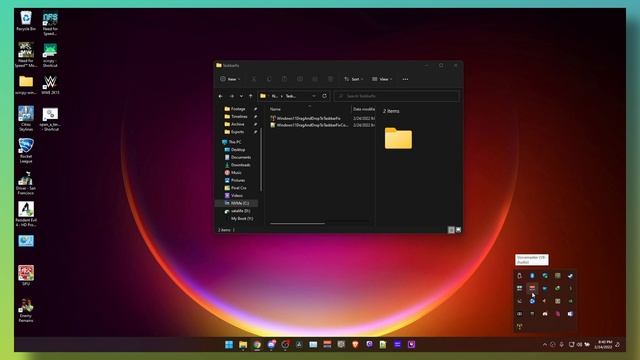The height and width of the screenshot is (360, 640).
Task: Select the first Windows11DragAndDropToTaskbarFix file
Action: [x=309, y=118]
